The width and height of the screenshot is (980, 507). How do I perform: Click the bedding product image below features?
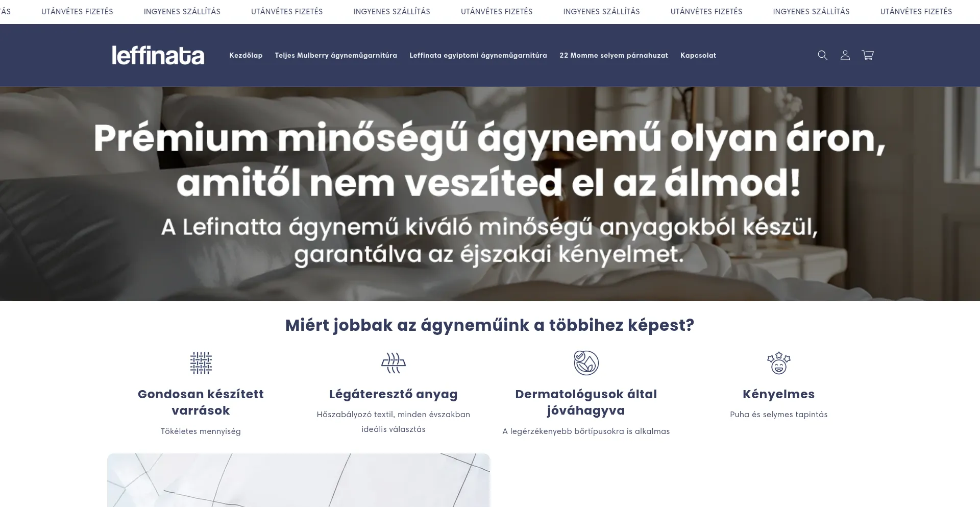[x=299, y=480]
